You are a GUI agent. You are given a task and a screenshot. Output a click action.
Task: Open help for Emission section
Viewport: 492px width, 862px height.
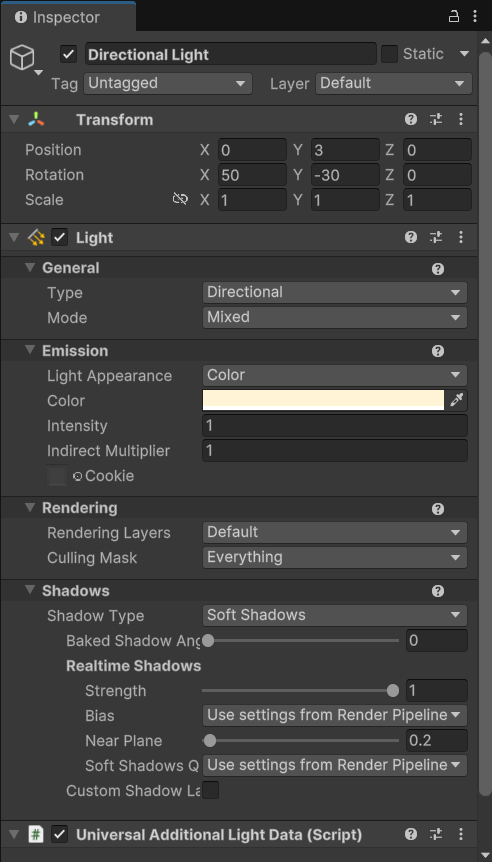point(438,351)
